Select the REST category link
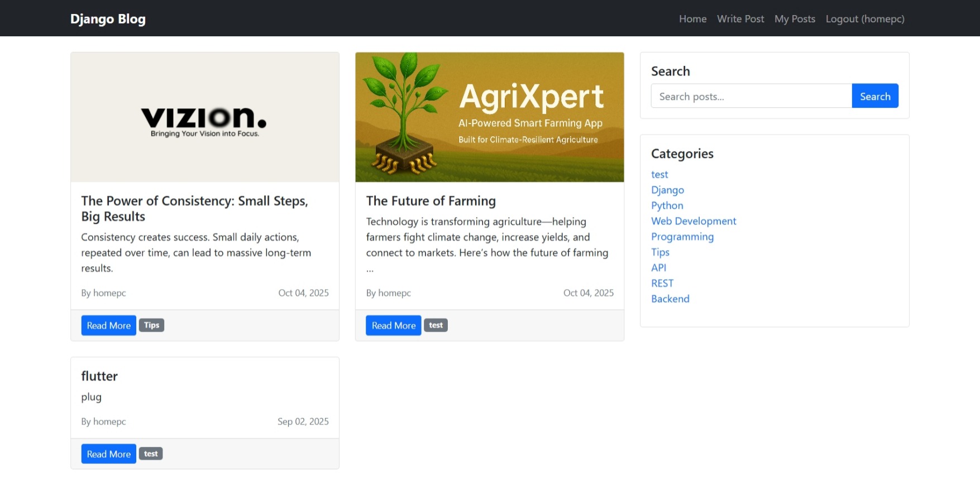The width and height of the screenshot is (980, 484). click(x=662, y=283)
